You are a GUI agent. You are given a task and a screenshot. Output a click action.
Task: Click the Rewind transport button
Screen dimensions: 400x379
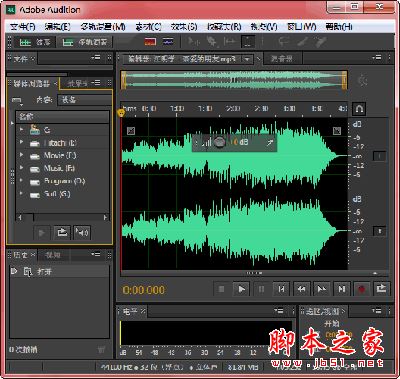click(x=301, y=289)
